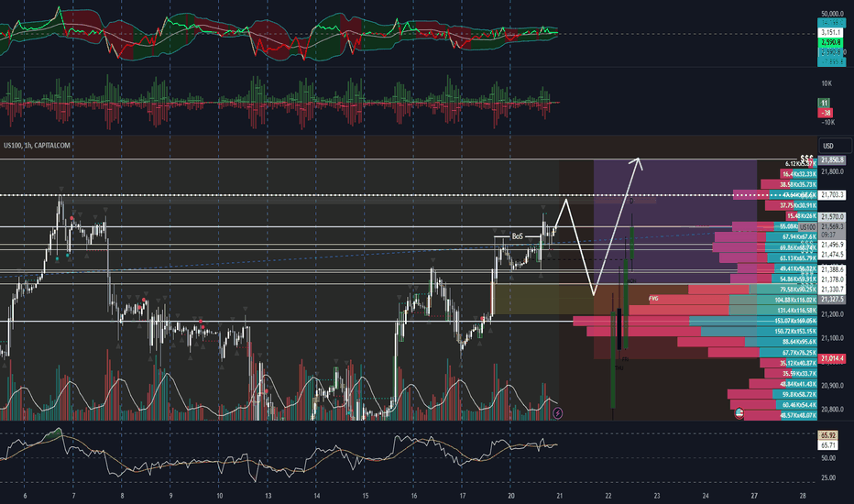Click the red -38 histogram value label
The height and width of the screenshot is (504, 854).
(826, 113)
